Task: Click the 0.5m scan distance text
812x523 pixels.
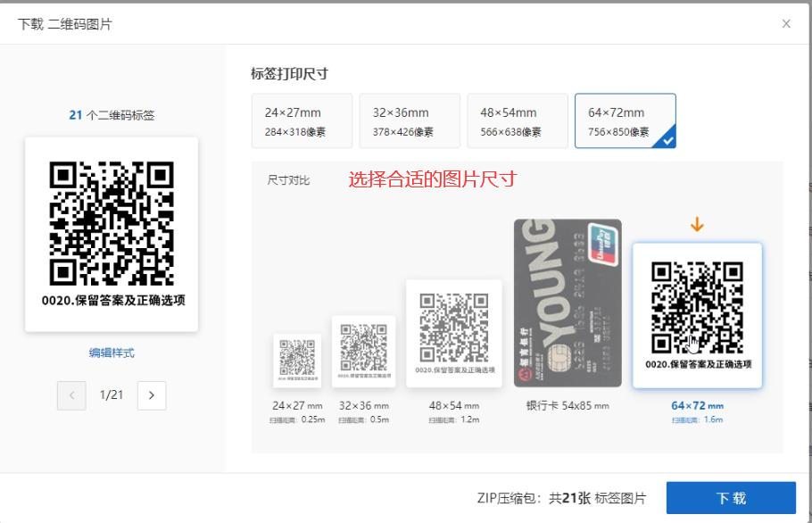Action: pyautogui.click(x=363, y=419)
